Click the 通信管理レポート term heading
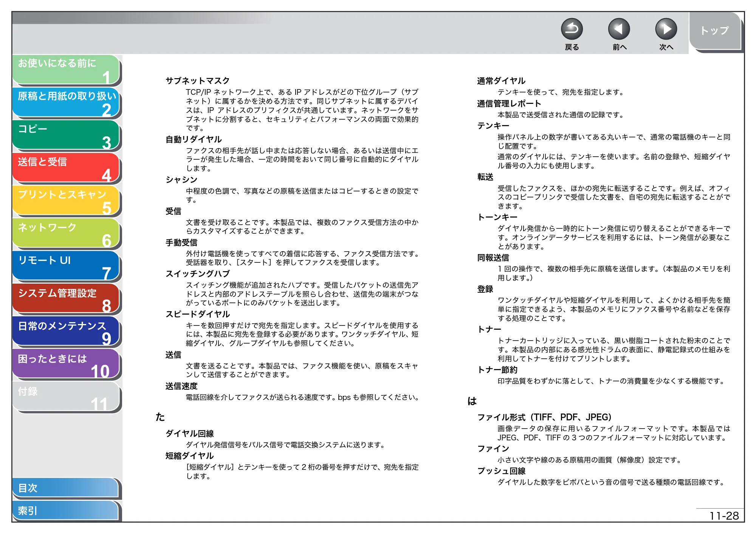Viewport: 756px width, 534px height. 509,103
